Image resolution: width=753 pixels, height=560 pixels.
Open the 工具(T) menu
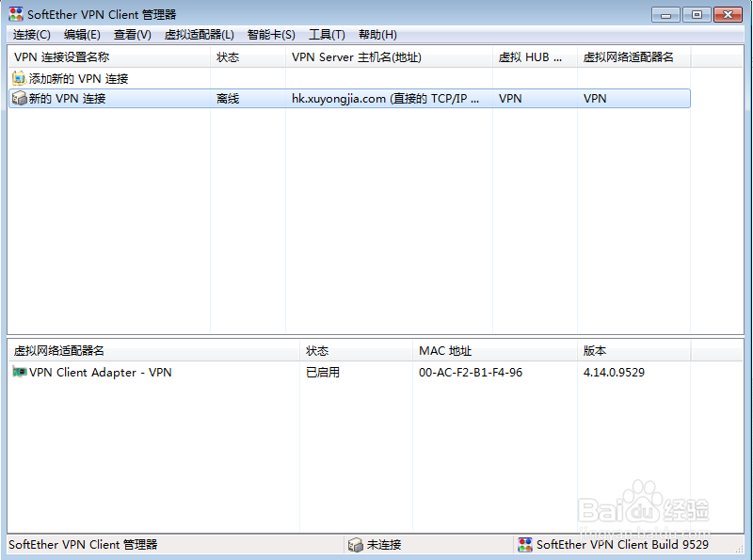click(x=327, y=35)
